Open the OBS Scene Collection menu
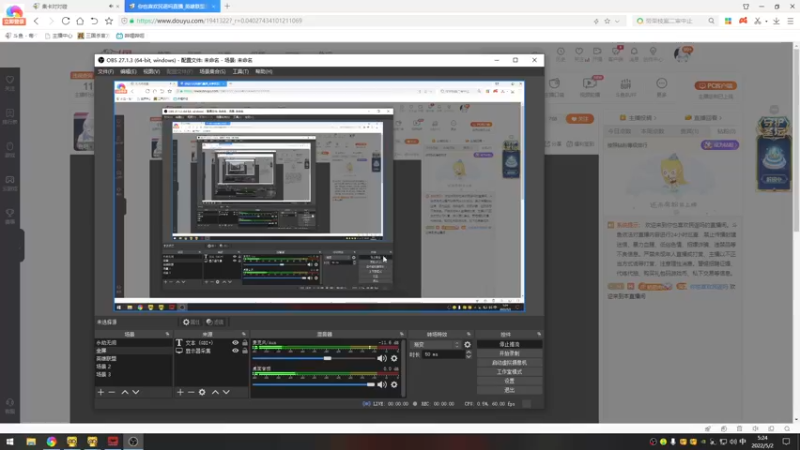The image size is (800, 450). pos(212,71)
